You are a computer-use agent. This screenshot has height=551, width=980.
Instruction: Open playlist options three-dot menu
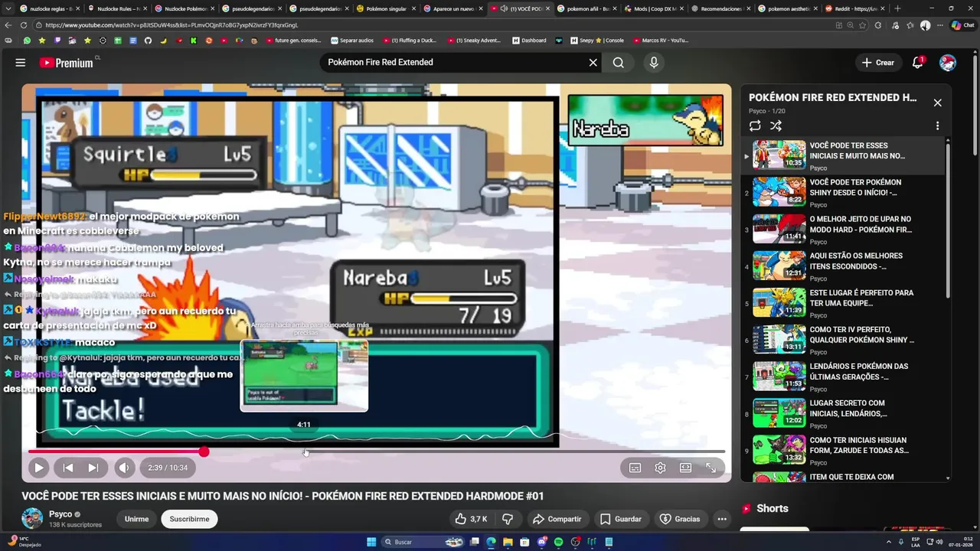pyautogui.click(x=937, y=126)
